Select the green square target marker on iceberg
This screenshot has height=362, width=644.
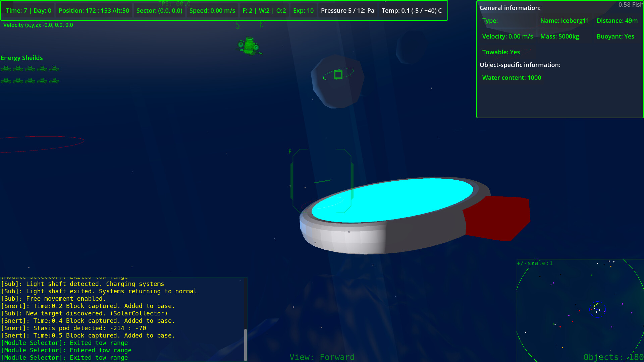click(x=338, y=74)
